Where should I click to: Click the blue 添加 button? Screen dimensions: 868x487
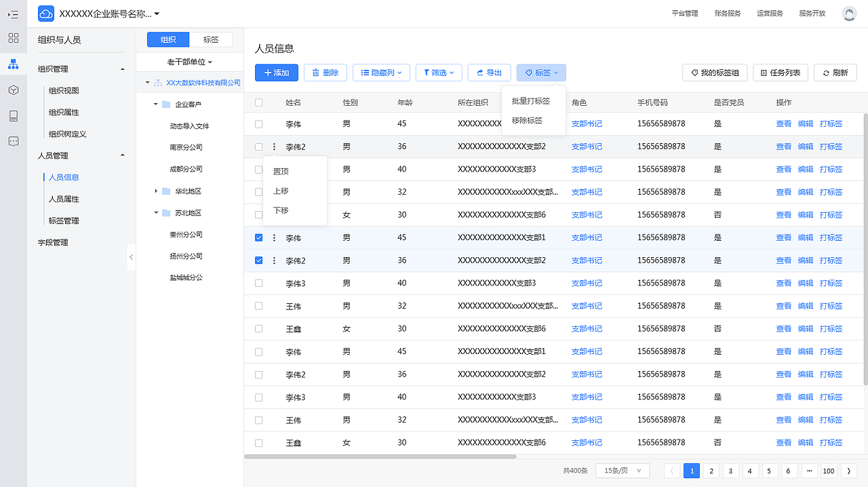[276, 73]
